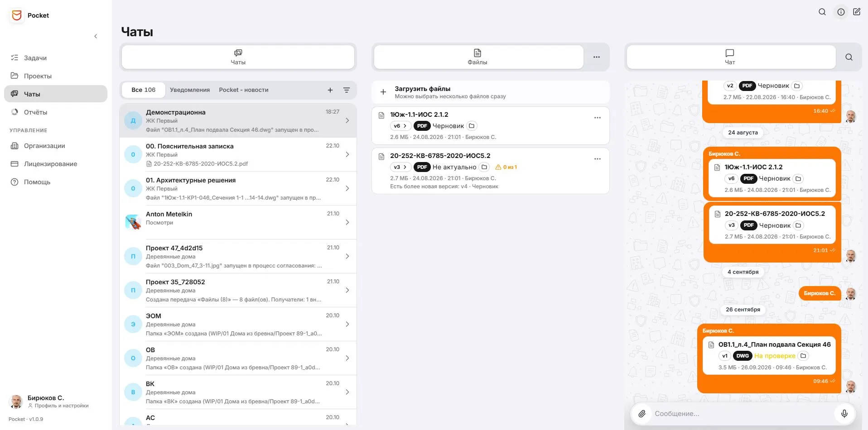Open the Чаты panel tab

click(238, 57)
